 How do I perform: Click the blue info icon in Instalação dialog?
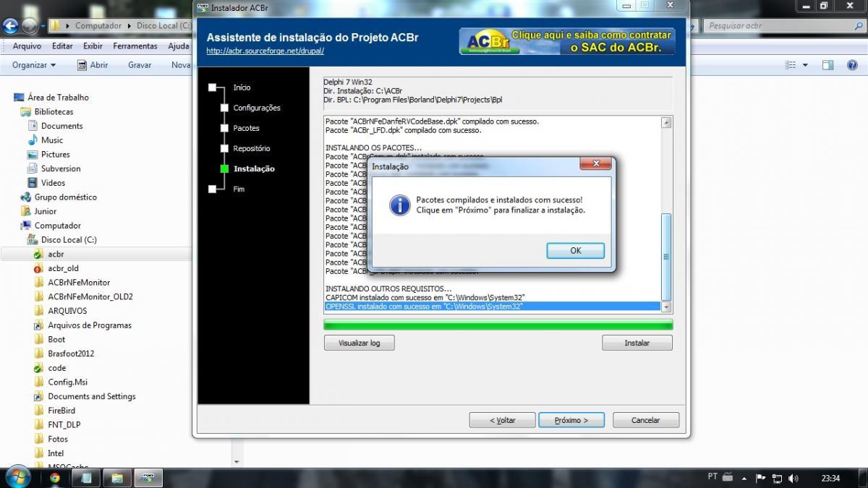(x=399, y=205)
